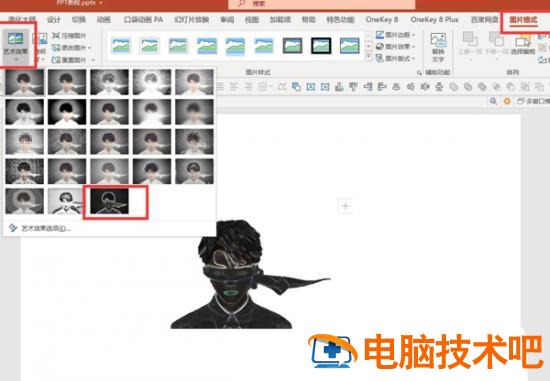Choose the Blur artistic effect thumbnail
This screenshot has height=381, width=550.
[x=194, y=112]
